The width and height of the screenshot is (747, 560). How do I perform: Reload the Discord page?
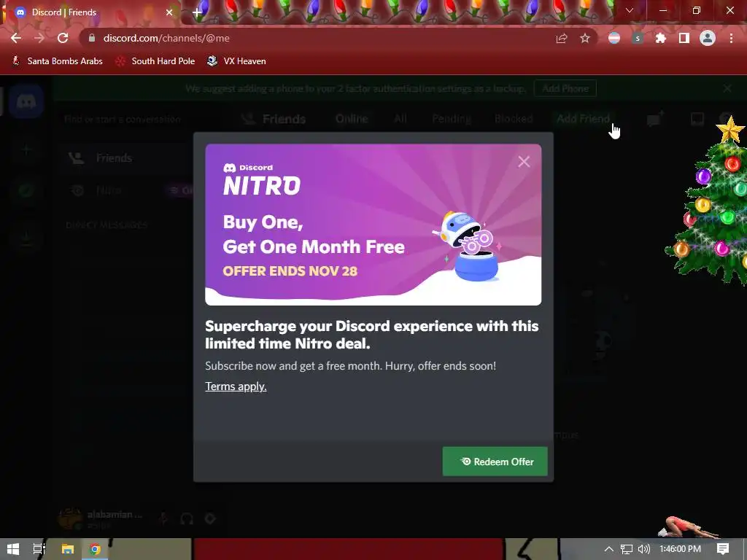(63, 38)
